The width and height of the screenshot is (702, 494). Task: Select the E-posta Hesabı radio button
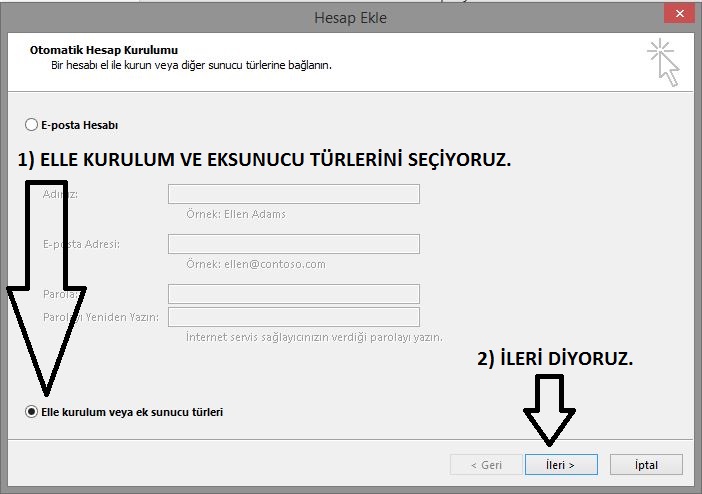coord(31,125)
